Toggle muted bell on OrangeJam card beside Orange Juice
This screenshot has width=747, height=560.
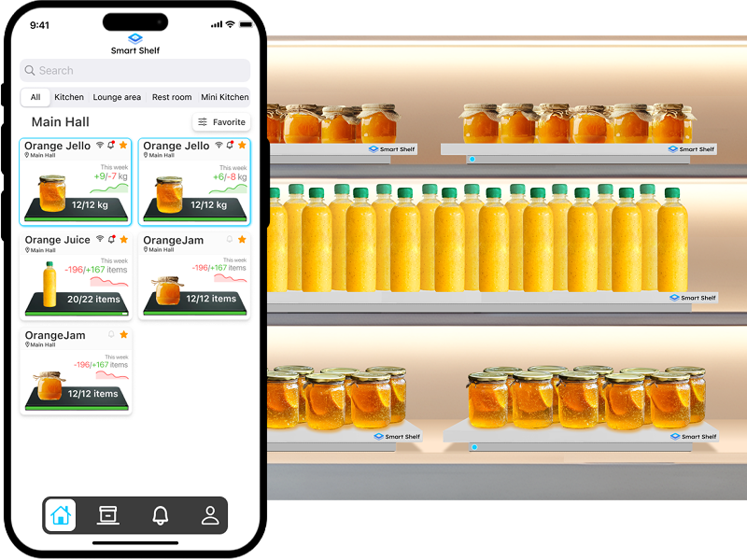coord(230,239)
